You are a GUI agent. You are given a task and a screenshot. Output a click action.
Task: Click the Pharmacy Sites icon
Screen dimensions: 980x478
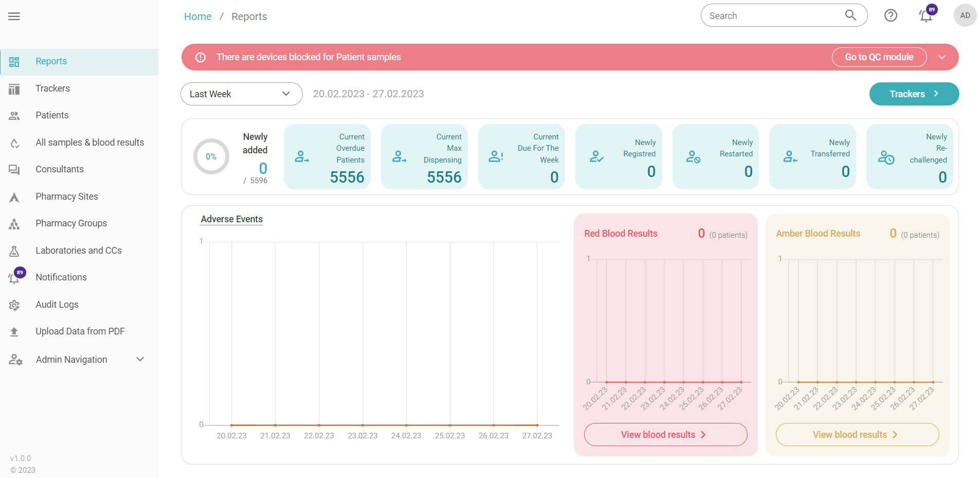pyautogui.click(x=14, y=197)
